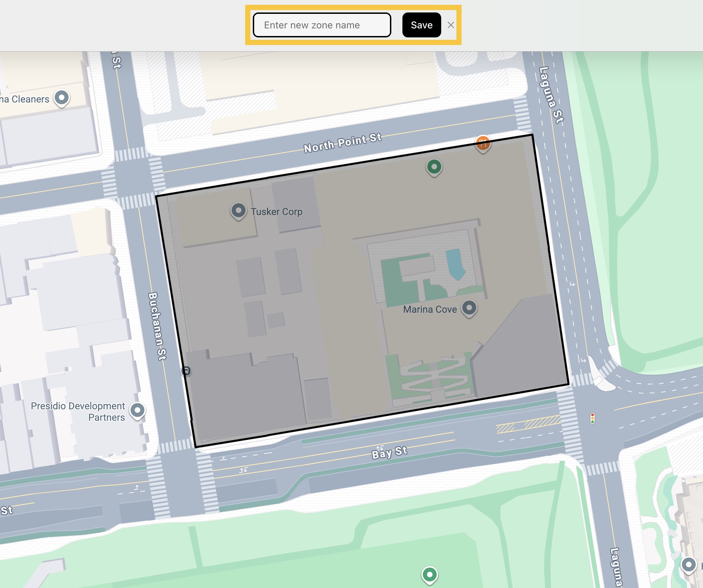Screen dimensions: 703x588
Task: Click the green park pin at bottom
Action: pos(429,574)
